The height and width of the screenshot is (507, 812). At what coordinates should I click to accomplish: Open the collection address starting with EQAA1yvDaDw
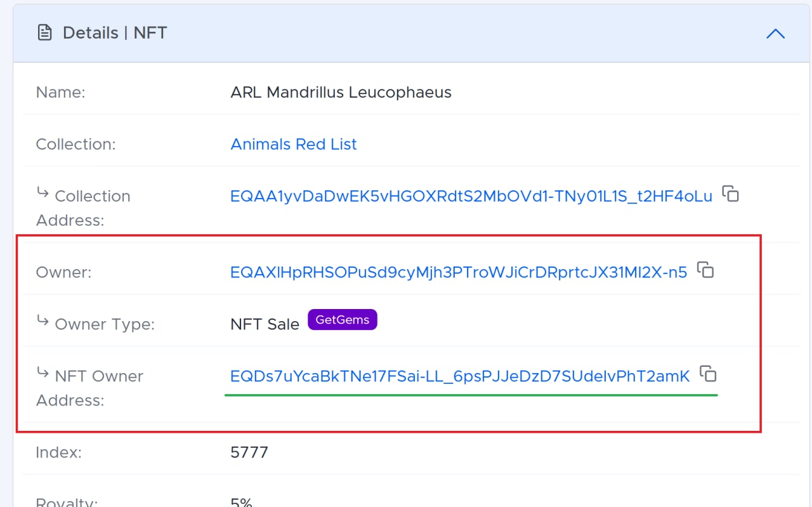[x=471, y=196]
